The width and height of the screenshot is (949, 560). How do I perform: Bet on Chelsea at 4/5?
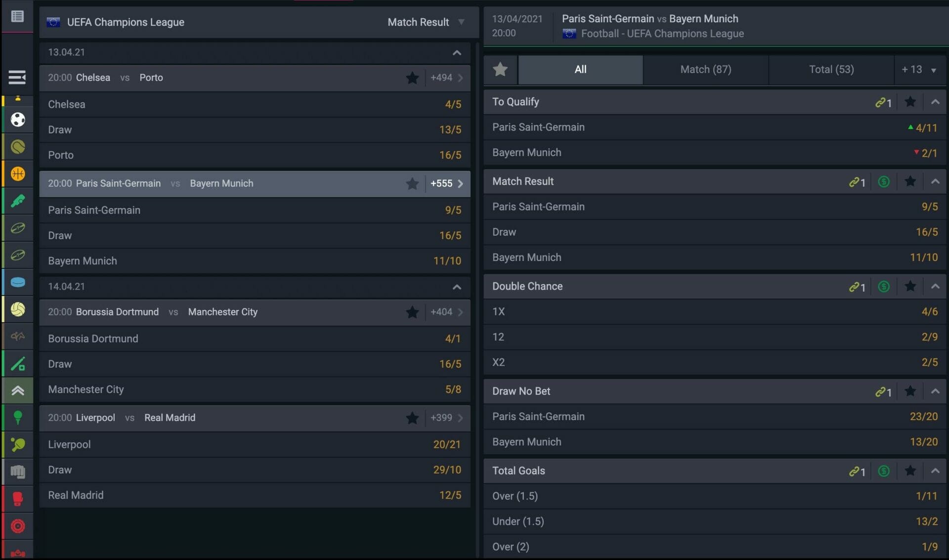255,104
